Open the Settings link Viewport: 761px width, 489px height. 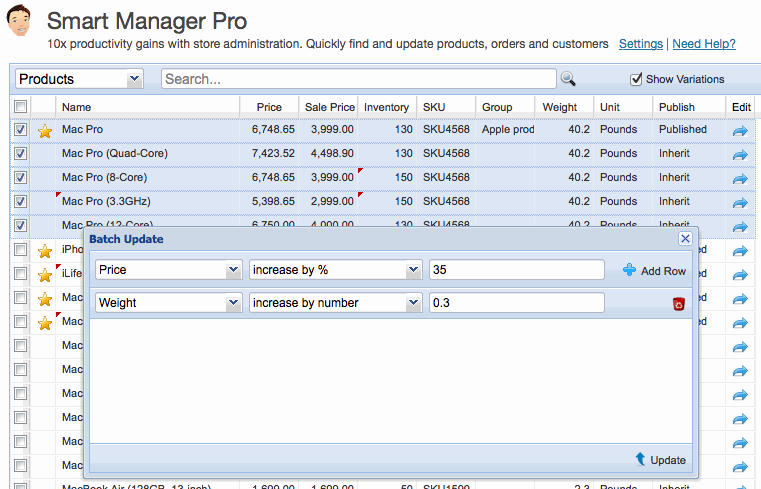click(x=641, y=44)
